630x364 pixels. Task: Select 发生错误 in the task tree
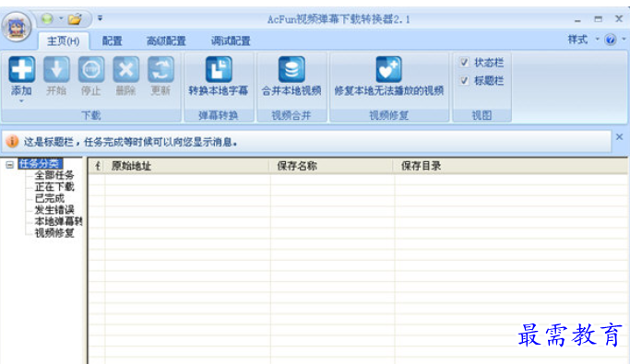tap(54, 209)
